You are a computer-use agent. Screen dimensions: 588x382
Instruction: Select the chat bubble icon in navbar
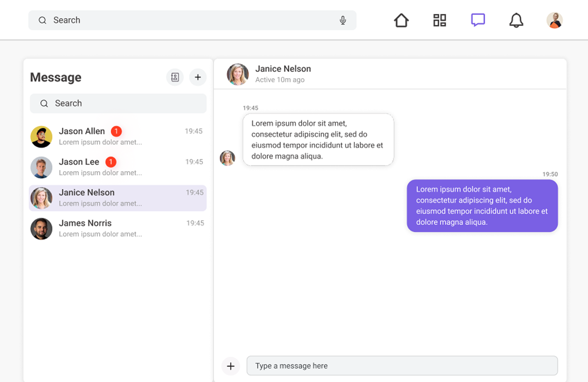[x=478, y=20]
